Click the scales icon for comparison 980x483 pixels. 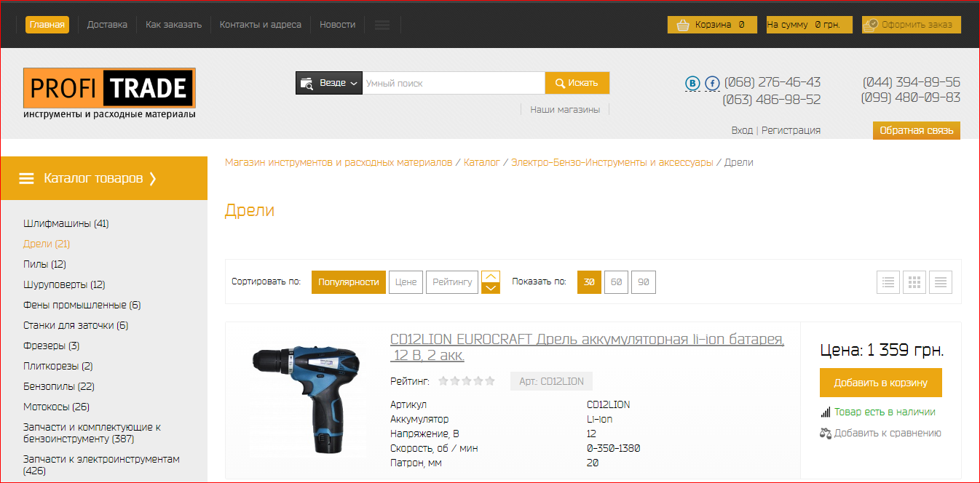826,433
